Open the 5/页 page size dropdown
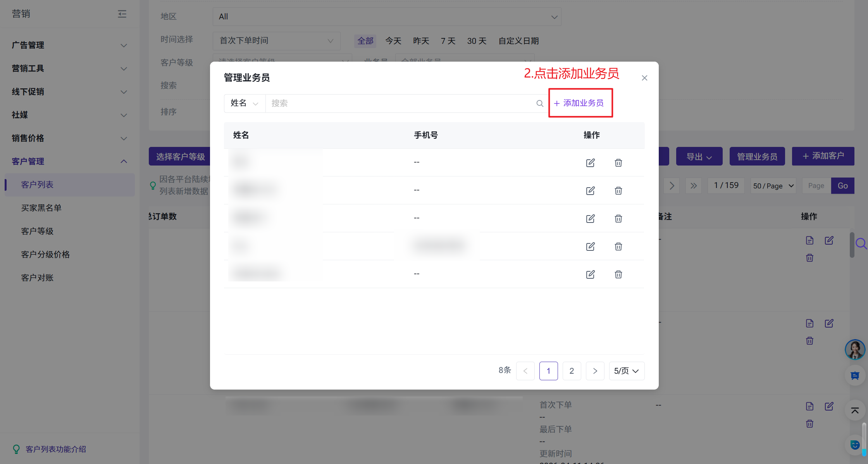This screenshot has height=464, width=868. tap(626, 371)
